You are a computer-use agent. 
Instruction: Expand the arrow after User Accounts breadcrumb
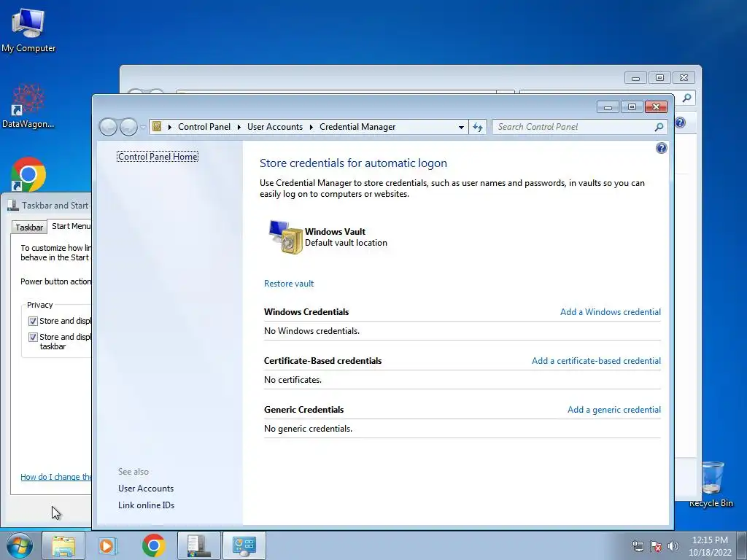click(311, 127)
